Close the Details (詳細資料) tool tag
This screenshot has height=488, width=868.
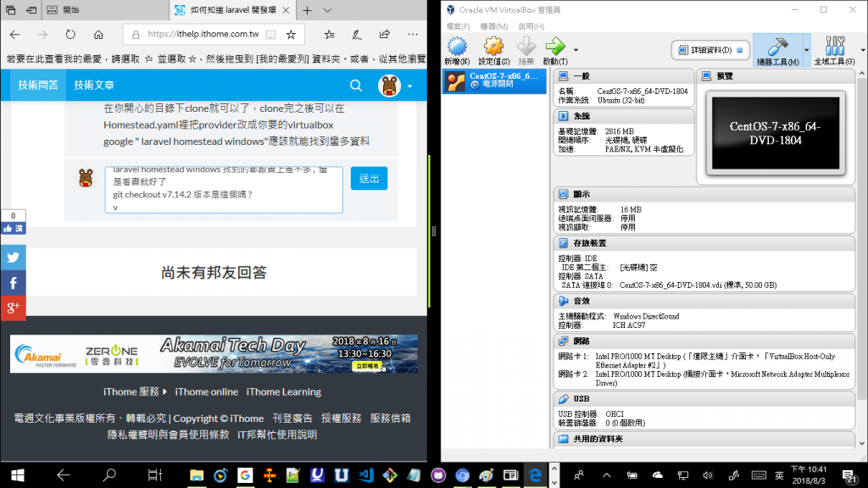pos(739,50)
